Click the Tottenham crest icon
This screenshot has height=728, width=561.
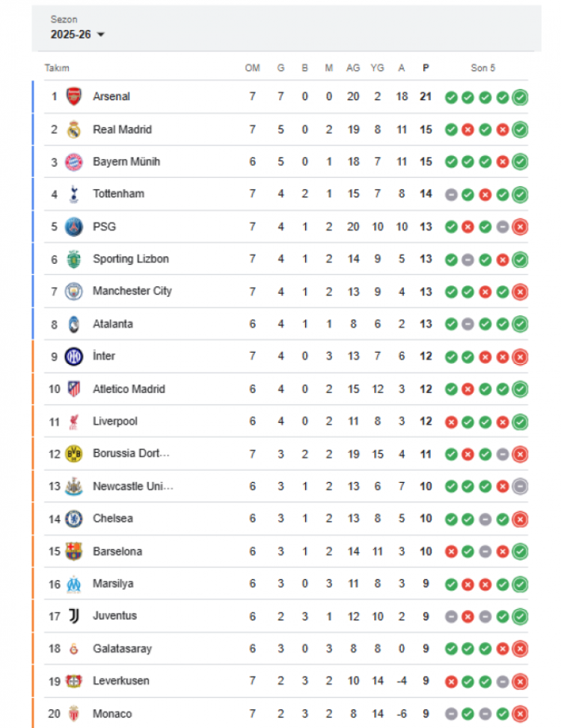point(73,194)
